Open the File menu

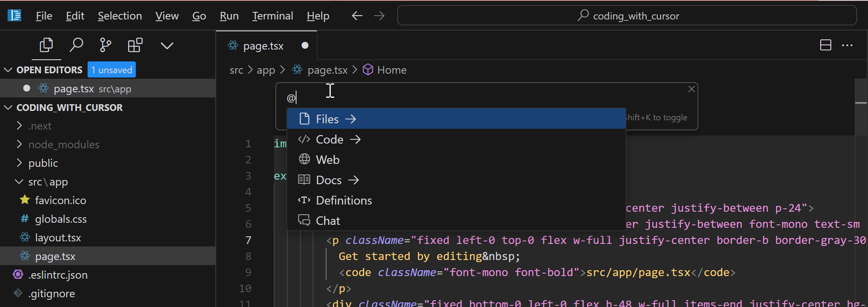[44, 16]
